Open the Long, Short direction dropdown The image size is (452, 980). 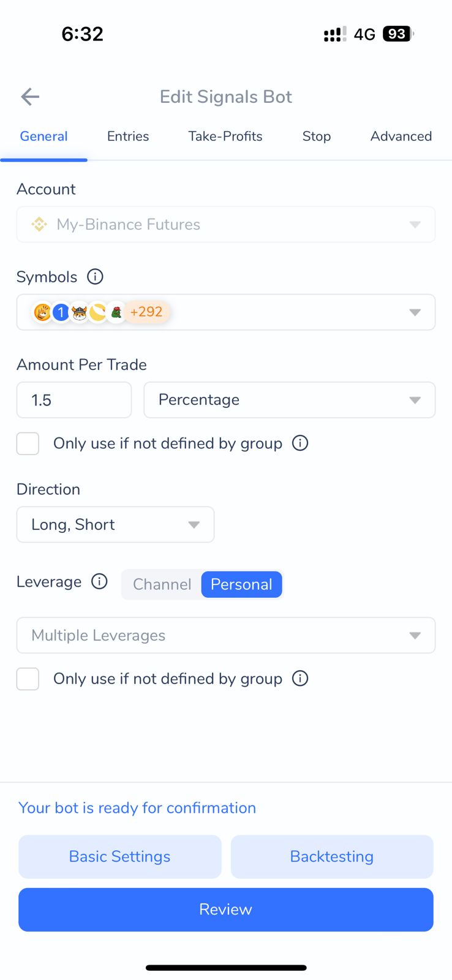click(115, 524)
